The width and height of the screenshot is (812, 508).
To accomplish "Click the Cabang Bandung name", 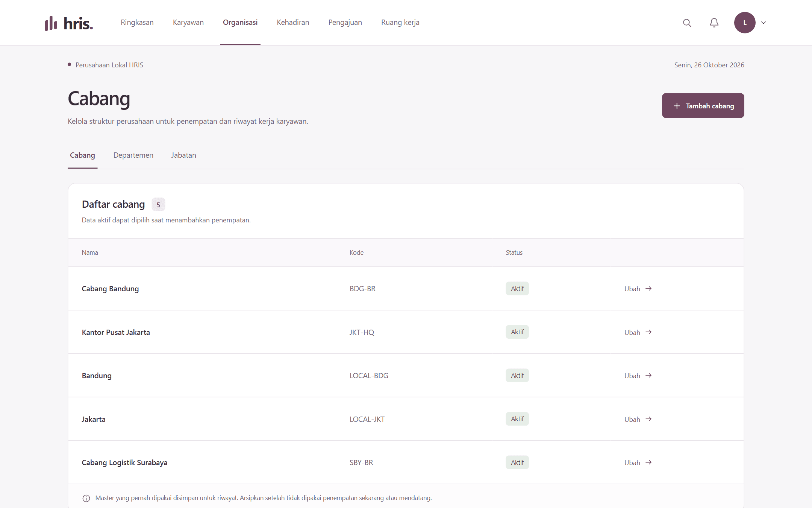I will [x=110, y=289].
